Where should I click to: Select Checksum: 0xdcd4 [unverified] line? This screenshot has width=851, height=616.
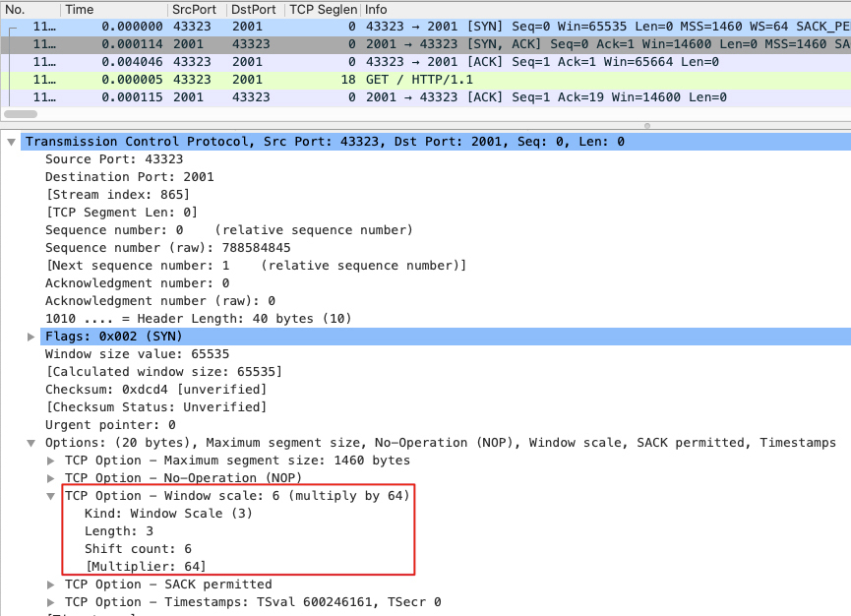pyautogui.click(x=155, y=390)
